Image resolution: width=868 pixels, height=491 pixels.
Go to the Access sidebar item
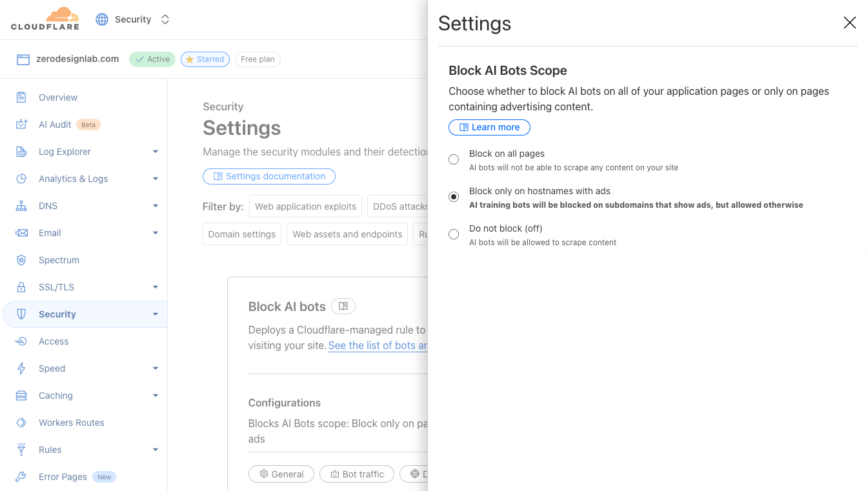[x=54, y=341]
